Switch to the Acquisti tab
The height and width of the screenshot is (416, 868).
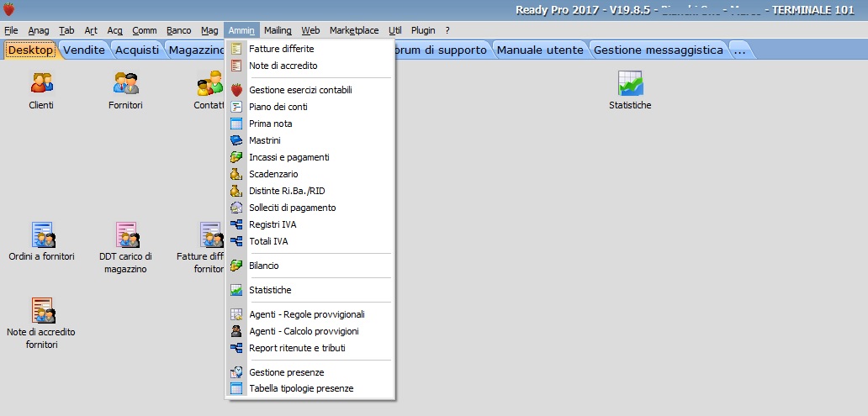click(x=137, y=50)
